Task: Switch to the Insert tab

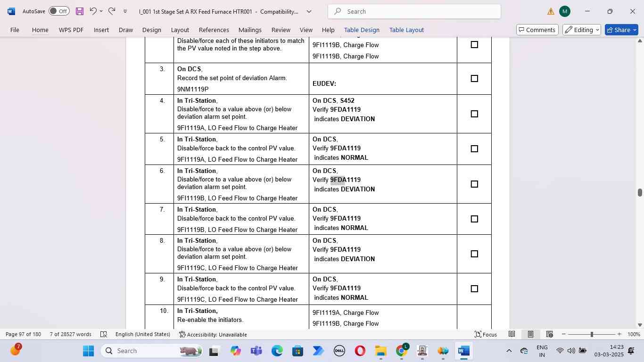Action: tap(101, 30)
